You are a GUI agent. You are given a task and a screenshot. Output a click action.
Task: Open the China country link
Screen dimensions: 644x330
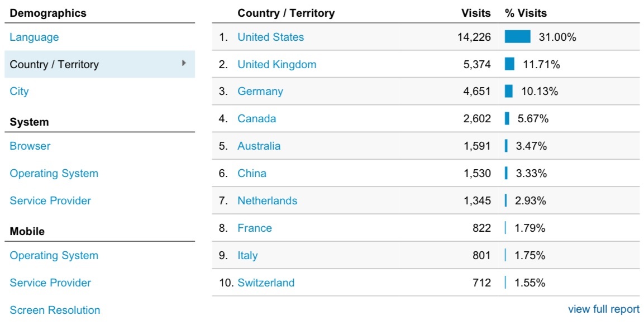[x=252, y=174]
